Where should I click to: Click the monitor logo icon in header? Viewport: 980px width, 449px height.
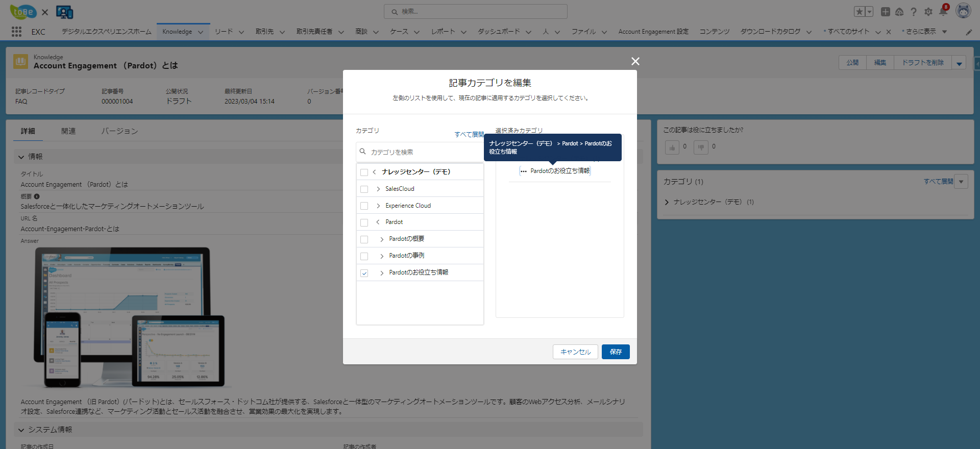(x=65, y=12)
